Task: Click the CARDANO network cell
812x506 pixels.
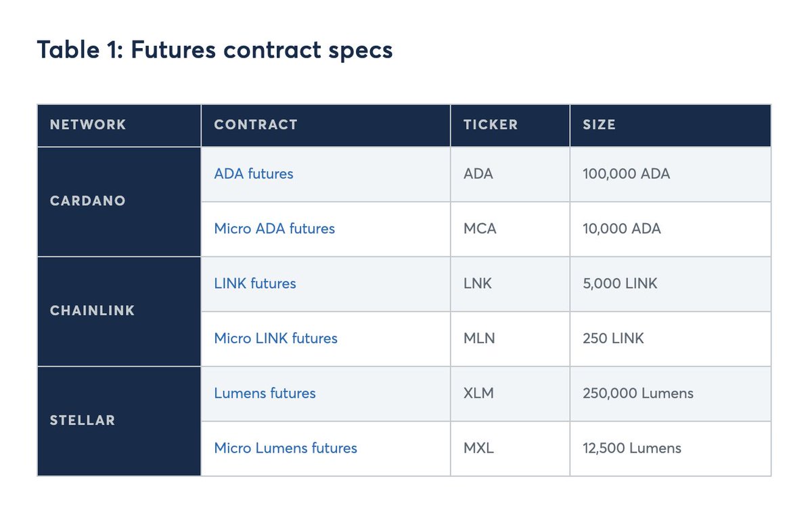Action: [88, 201]
